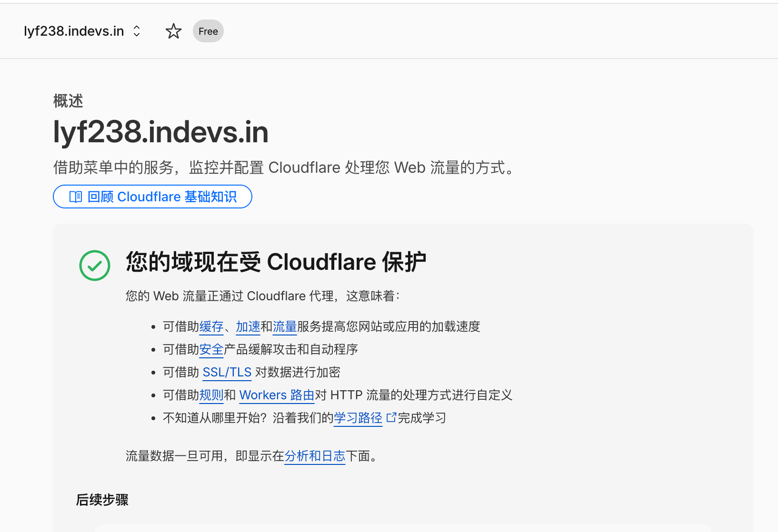Click the 概述 page label
The width and height of the screenshot is (778, 532).
click(x=68, y=101)
